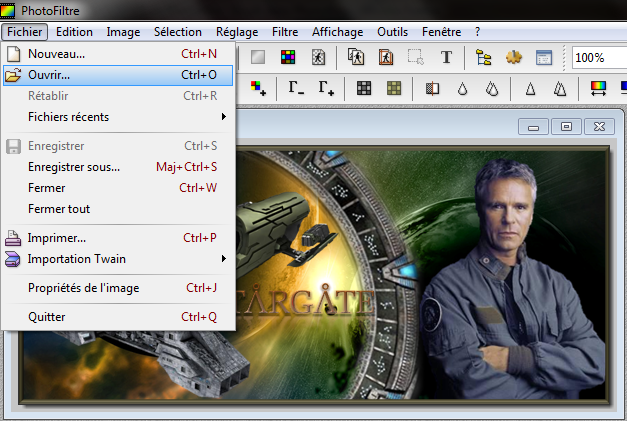The image size is (627, 421).
Task: Open the Filtre menu
Action: [285, 32]
